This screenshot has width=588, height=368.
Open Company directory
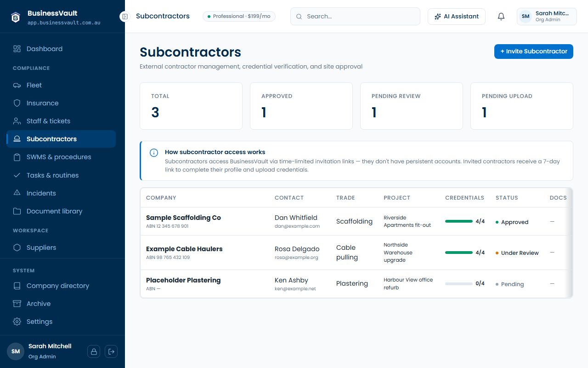tap(61, 286)
